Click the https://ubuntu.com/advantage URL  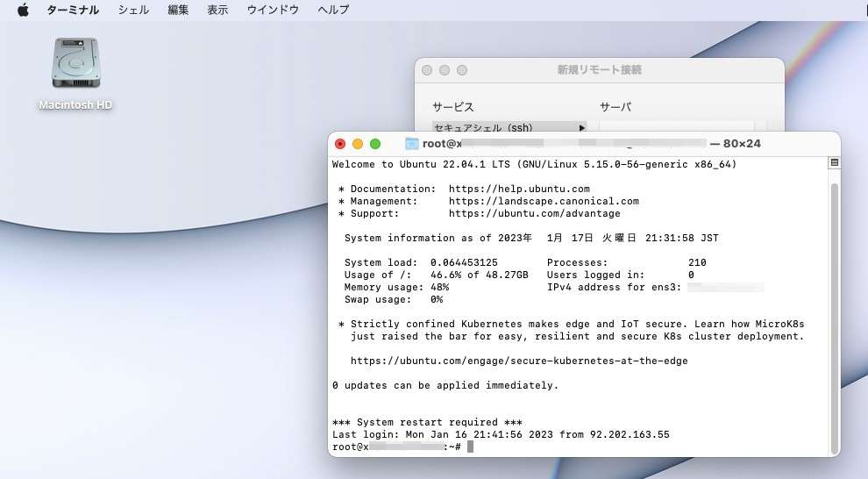[534, 213]
